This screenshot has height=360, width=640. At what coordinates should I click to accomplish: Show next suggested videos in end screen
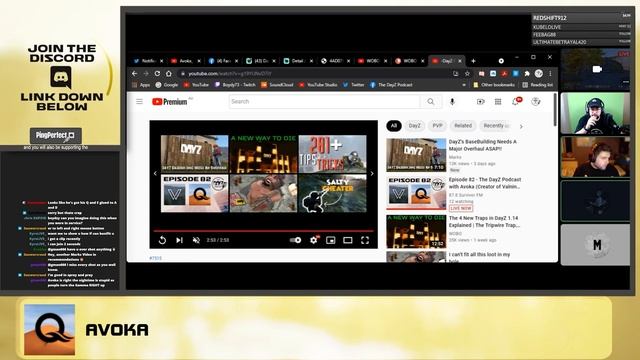(372, 173)
